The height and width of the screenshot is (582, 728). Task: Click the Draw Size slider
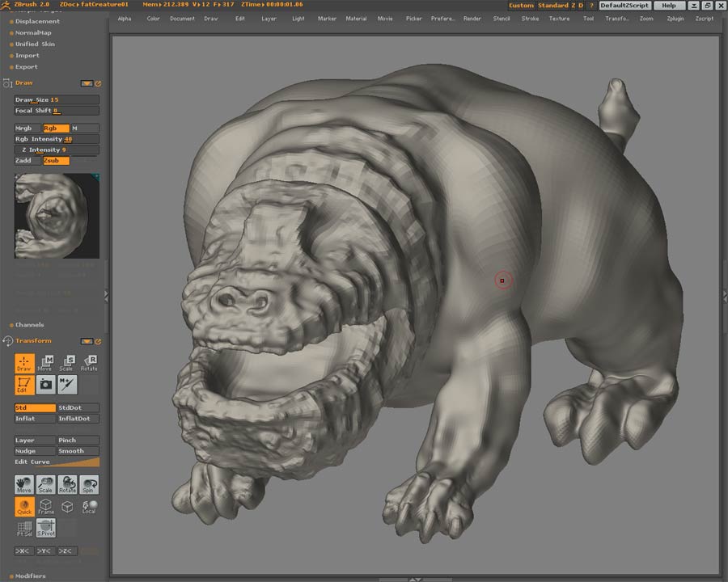coord(57,100)
